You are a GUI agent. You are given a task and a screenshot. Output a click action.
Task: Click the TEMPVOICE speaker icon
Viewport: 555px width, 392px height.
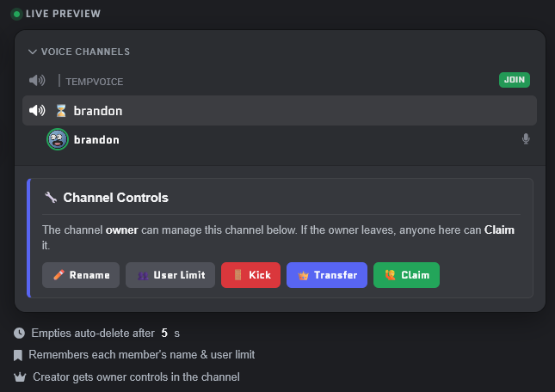(37, 81)
